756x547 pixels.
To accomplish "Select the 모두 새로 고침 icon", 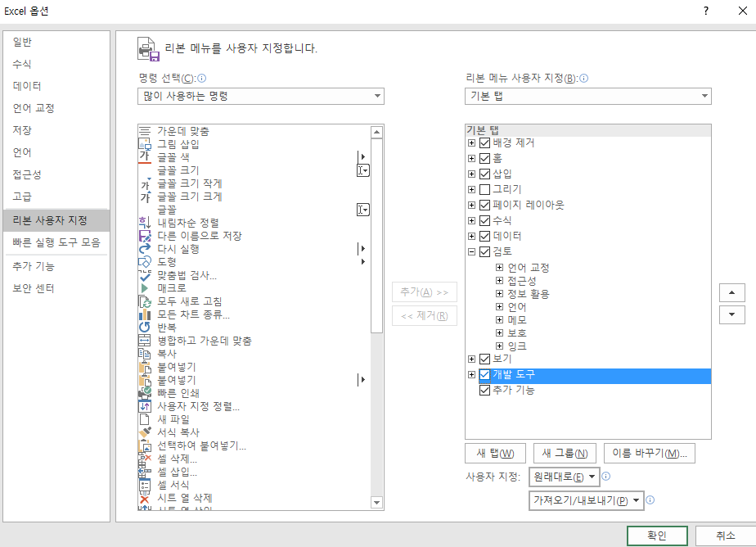I will 145,301.
